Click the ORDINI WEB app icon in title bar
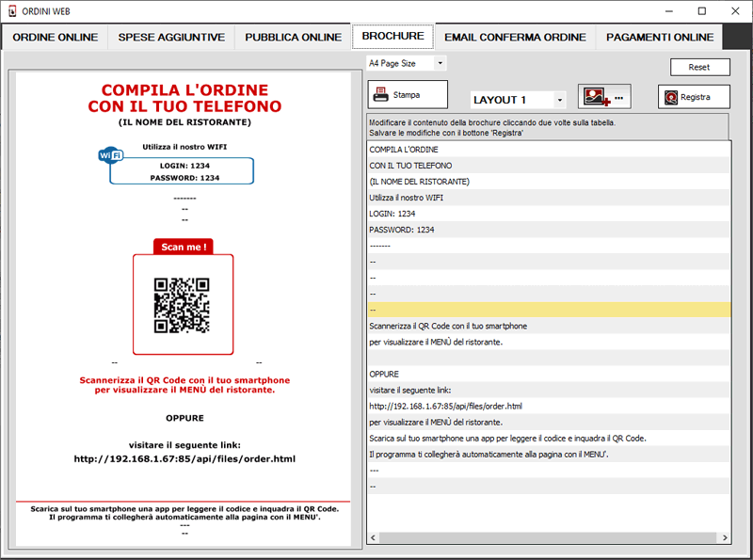 [x=12, y=11]
